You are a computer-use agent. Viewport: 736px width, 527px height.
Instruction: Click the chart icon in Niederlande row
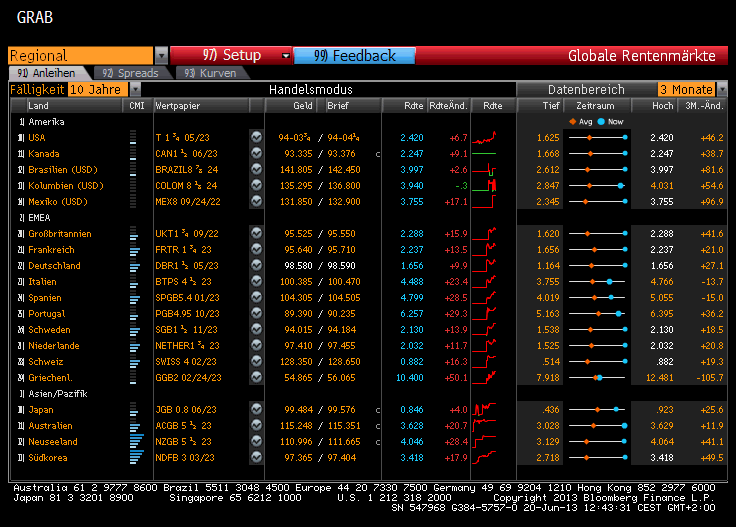point(256,345)
